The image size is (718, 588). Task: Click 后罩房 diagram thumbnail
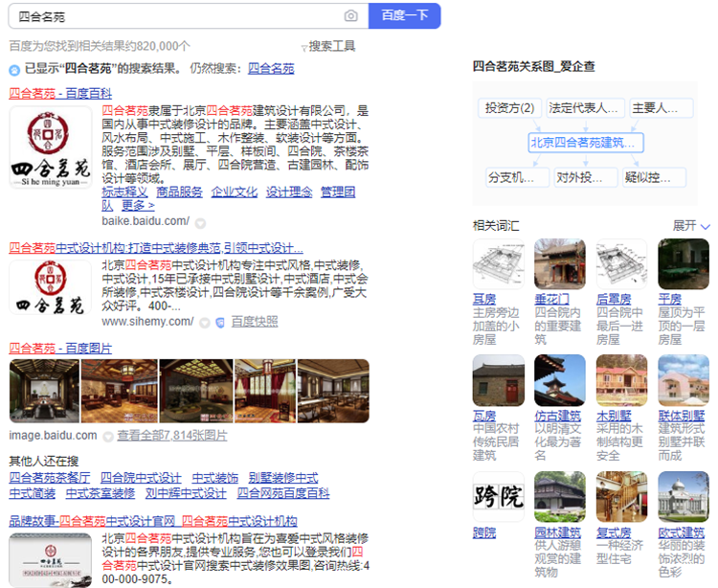click(622, 263)
